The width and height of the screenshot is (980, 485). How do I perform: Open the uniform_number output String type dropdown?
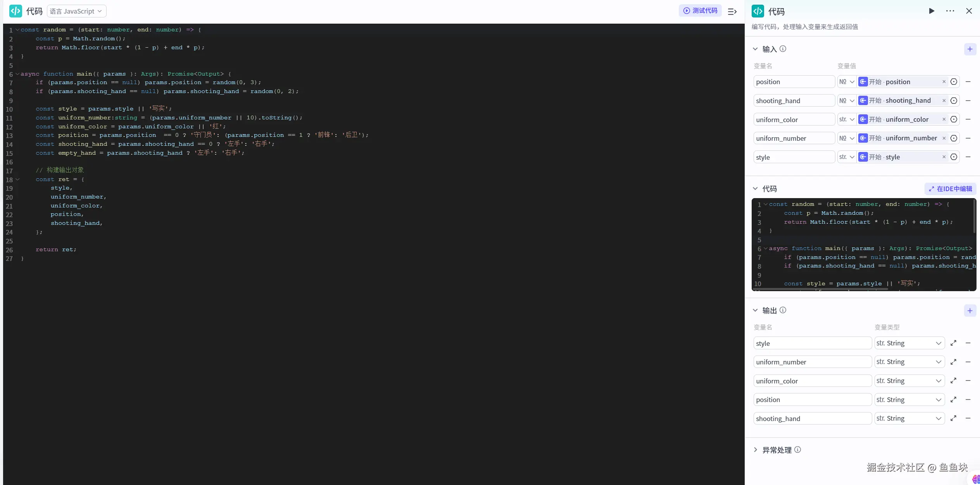click(x=909, y=362)
